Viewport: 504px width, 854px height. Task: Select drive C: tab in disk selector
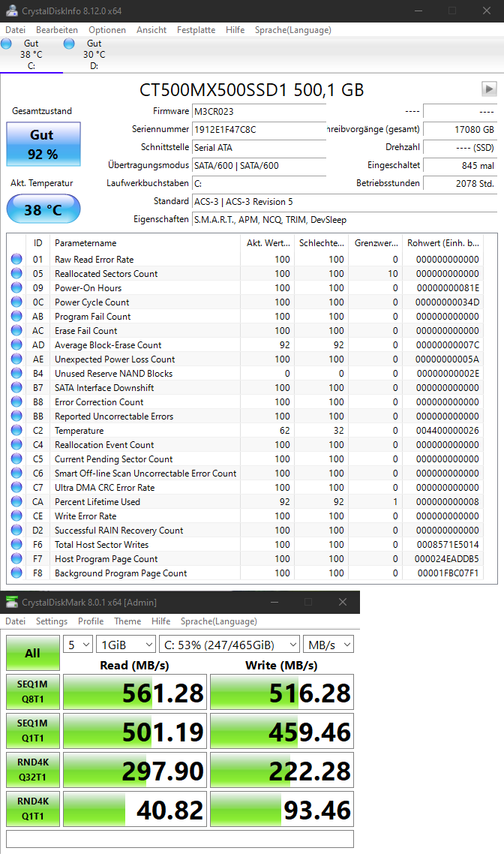[x=31, y=55]
